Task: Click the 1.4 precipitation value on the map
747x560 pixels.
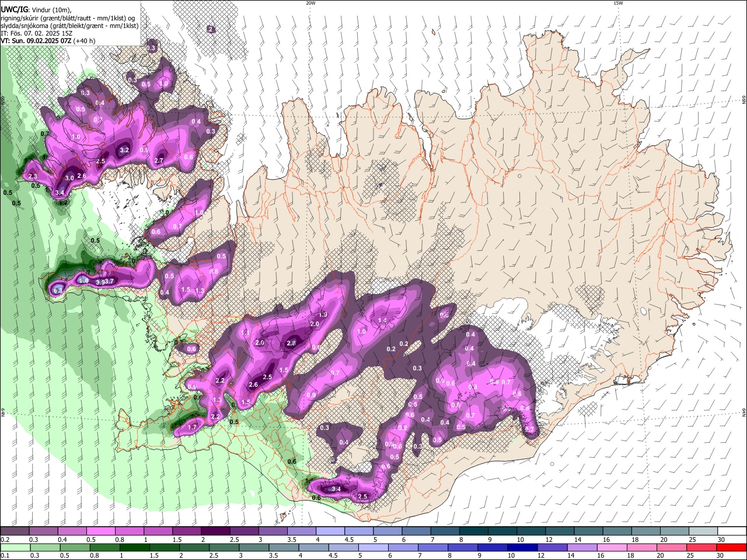Action: tap(383, 320)
